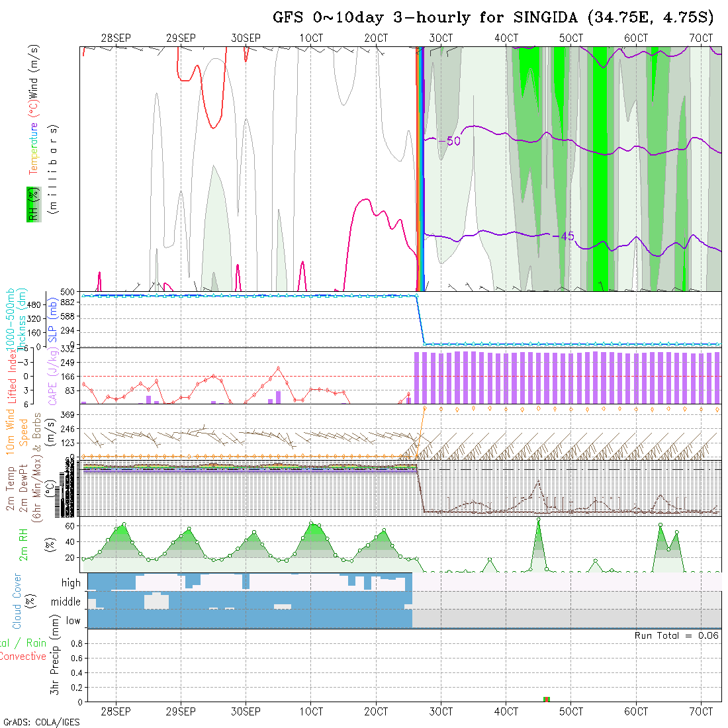Click the CAPE (J/kg) axis label
This screenshot has width=728, height=728.
click(x=53, y=376)
